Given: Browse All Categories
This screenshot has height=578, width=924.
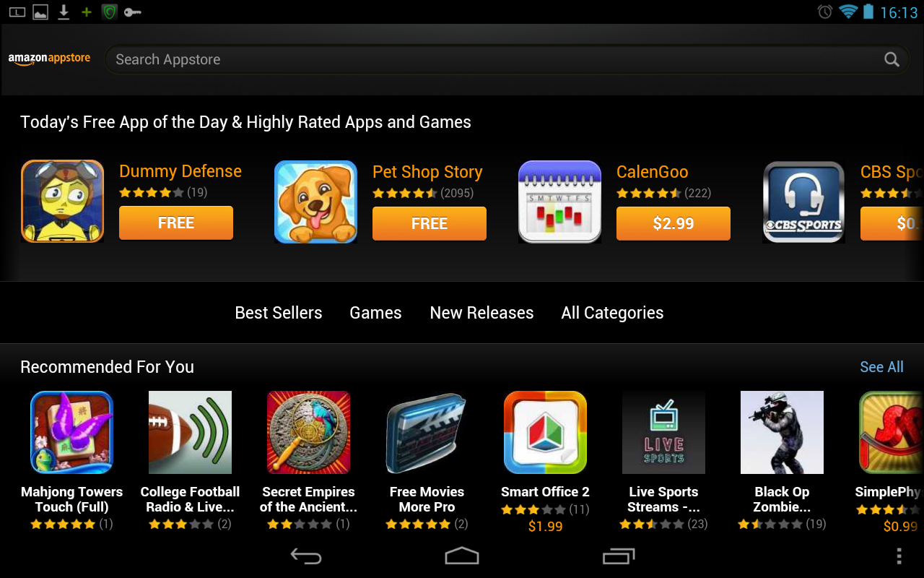Looking at the screenshot, I should (612, 313).
